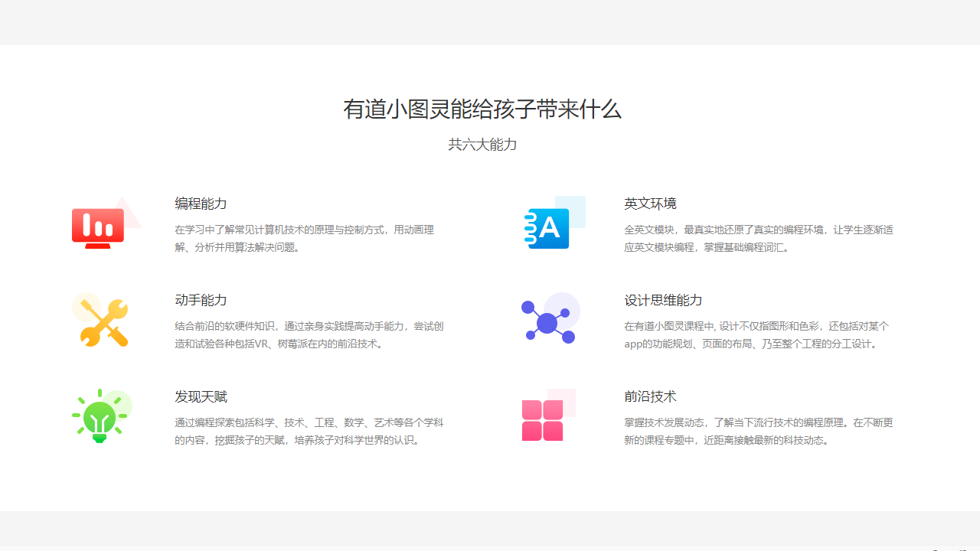
Task: Select the blue letter A icon
Action: tap(548, 225)
